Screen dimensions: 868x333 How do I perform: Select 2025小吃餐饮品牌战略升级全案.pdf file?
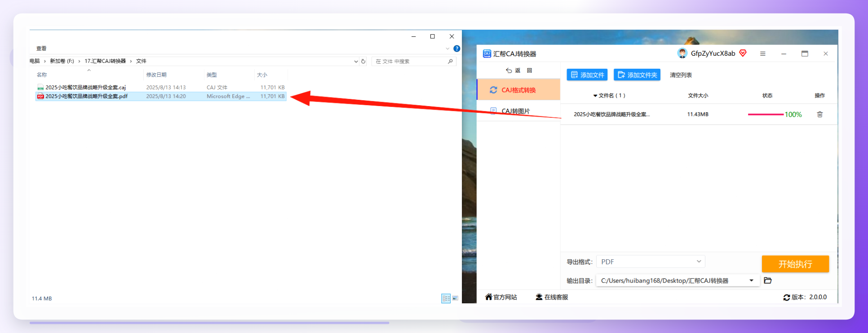86,96
